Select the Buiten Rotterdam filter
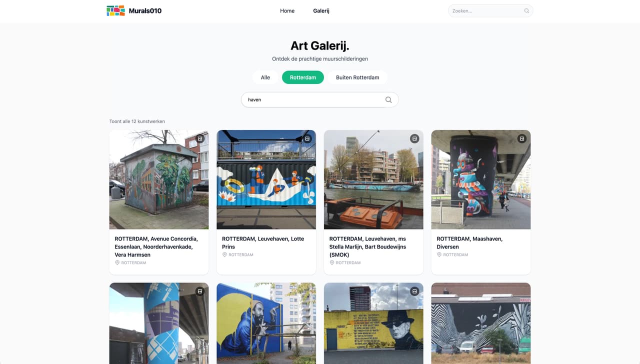The width and height of the screenshot is (640, 364). (357, 77)
